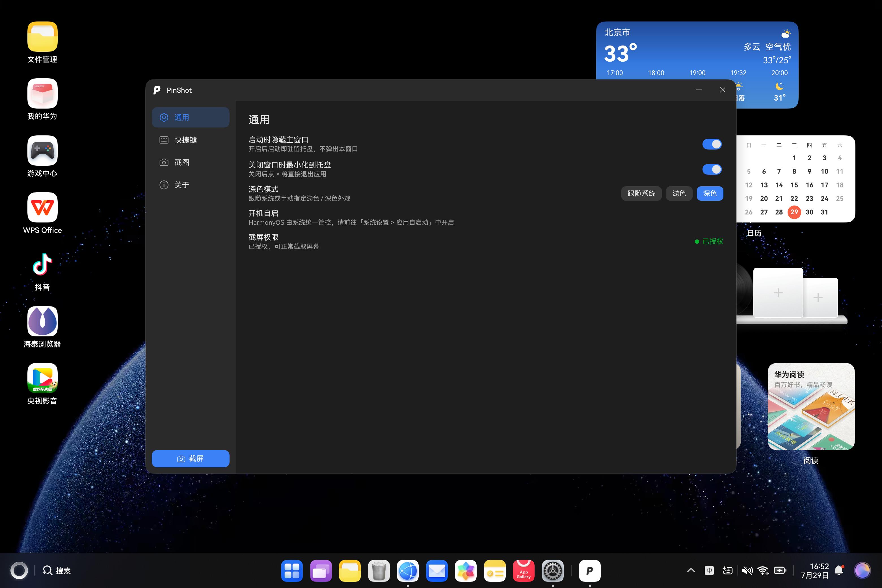The width and height of the screenshot is (882, 588).
Task: Open the notification bell icon
Action: (x=839, y=571)
